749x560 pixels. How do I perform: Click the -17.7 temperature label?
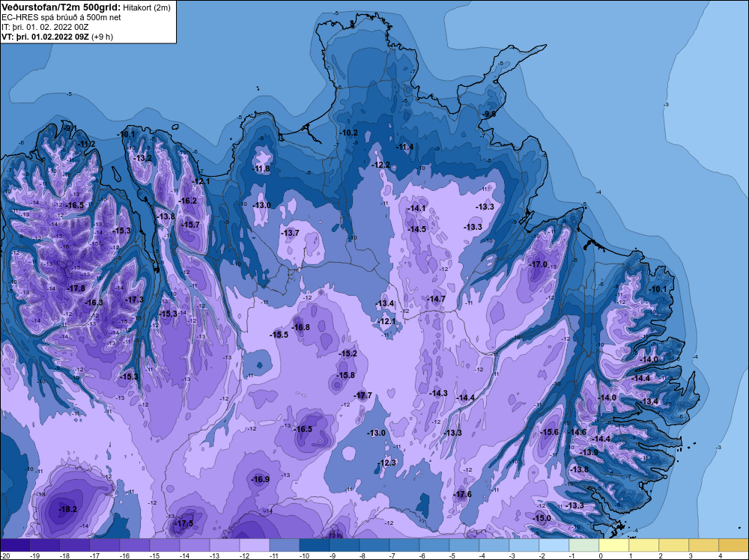pos(363,395)
